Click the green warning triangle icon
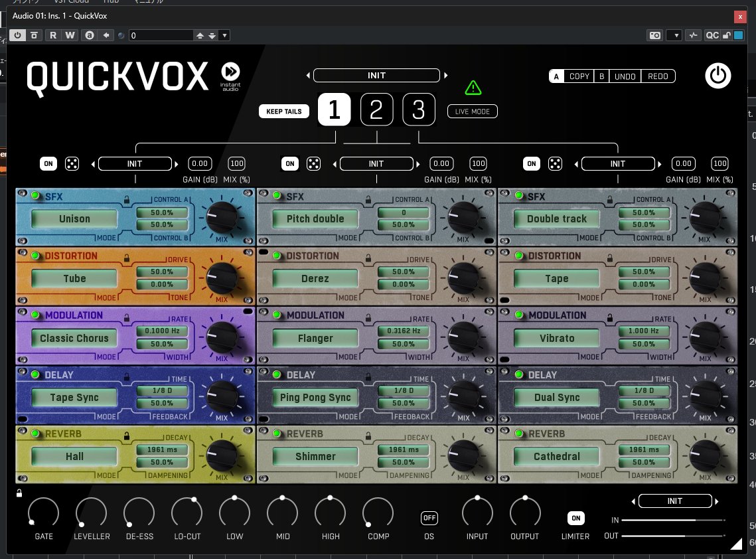The height and width of the screenshot is (559, 756). tap(473, 88)
